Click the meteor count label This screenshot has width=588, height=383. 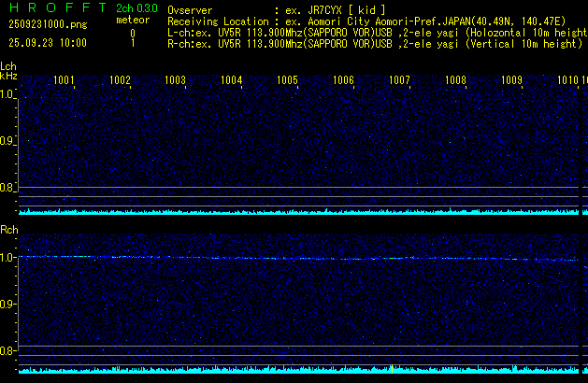click(132, 20)
